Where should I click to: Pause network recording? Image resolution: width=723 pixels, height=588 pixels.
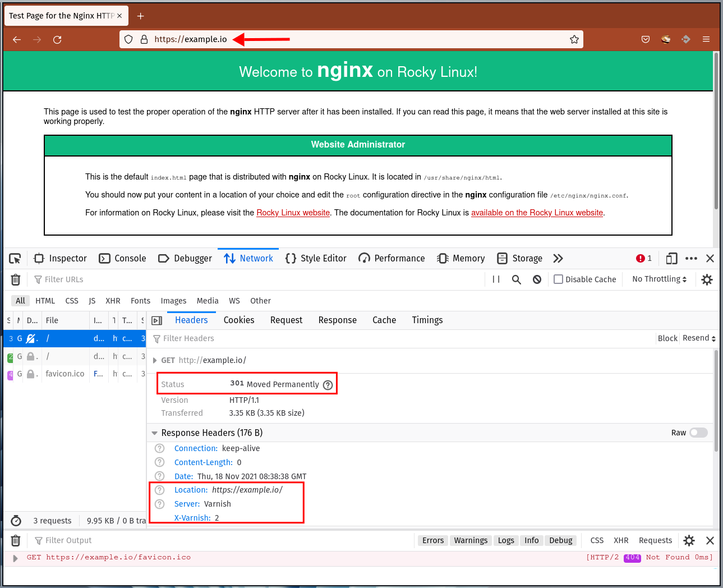(496, 279)
